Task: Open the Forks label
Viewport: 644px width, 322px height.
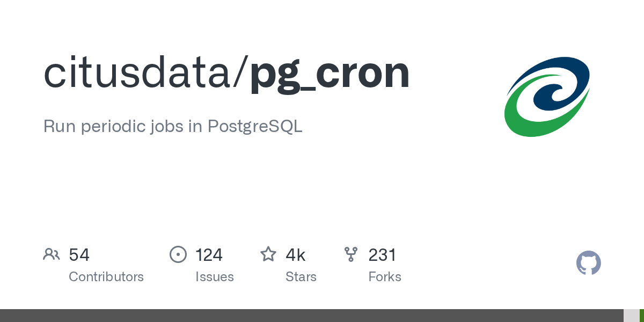Action: (385, 277)
